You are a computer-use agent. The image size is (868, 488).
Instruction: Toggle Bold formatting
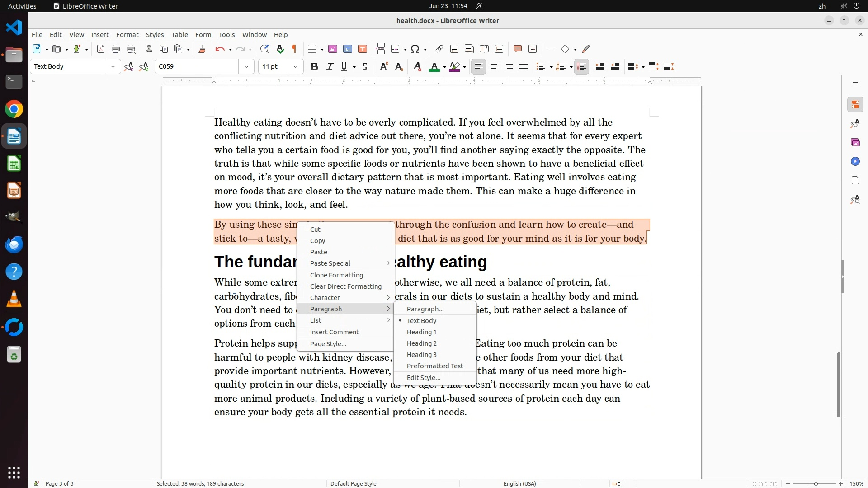click(x=315, y=66)
